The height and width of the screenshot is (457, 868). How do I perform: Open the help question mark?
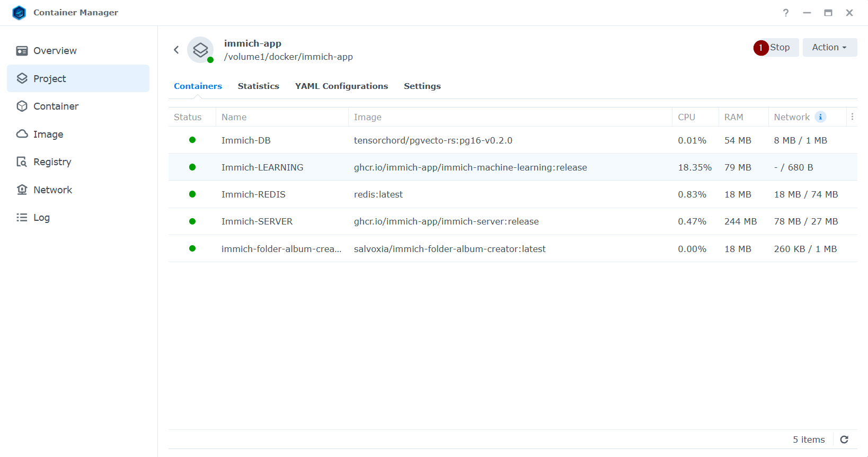click(x=786, y=13)
